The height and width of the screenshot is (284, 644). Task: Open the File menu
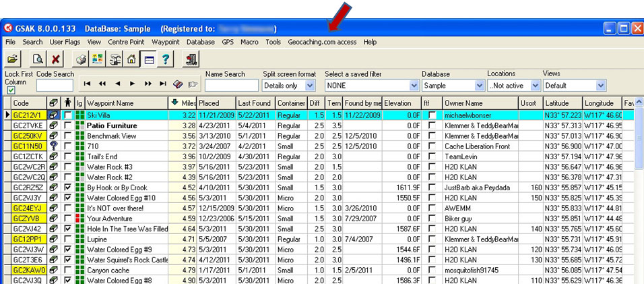[x=10, y=42]
